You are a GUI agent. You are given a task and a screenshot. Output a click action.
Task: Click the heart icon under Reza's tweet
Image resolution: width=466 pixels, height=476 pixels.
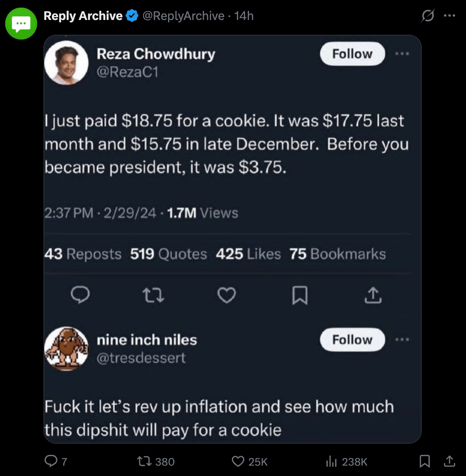pos(227,296)
